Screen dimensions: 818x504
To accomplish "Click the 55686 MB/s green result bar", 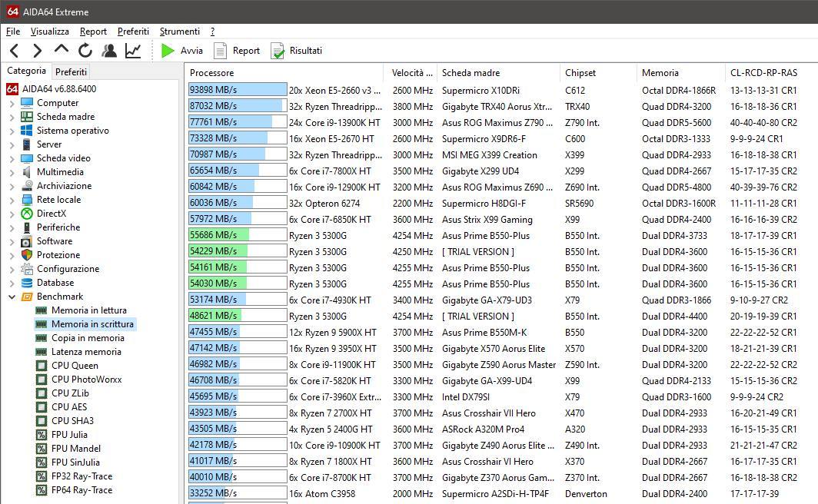I will pos(238,235).
